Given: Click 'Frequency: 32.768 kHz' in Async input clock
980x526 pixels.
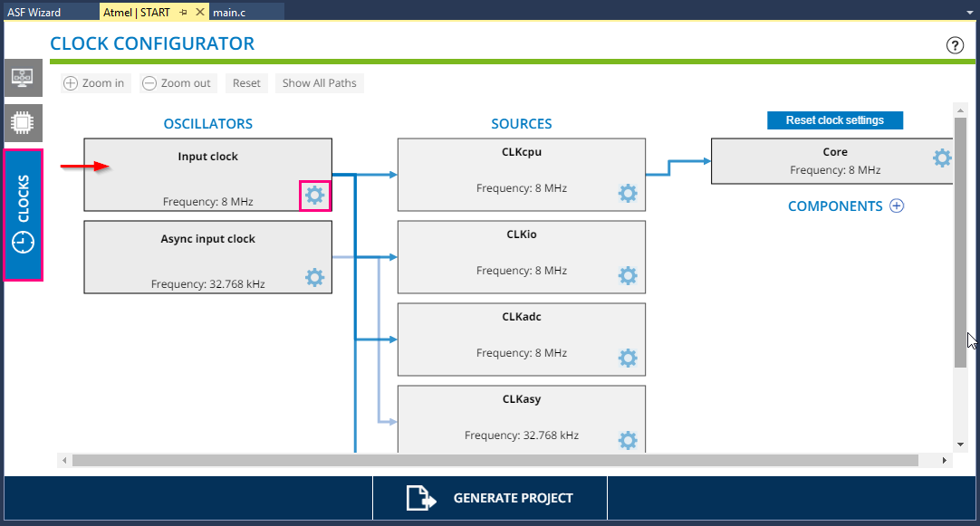Looking at the screenshot, I should click(x=208, y=284).
